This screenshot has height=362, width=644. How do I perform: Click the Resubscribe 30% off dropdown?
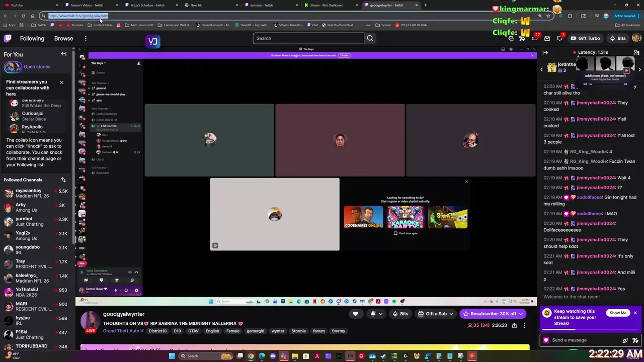click(x=493, y=314)
